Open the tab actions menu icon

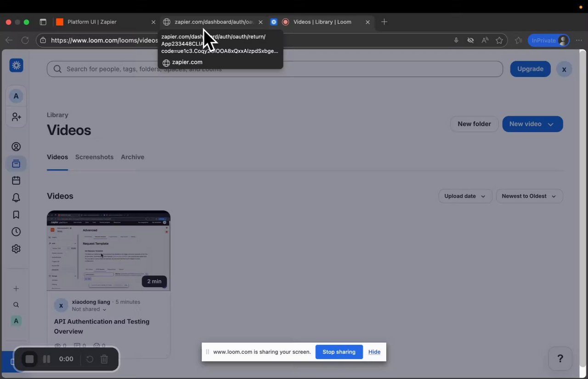pyautogui.click(x=43, y=22)
